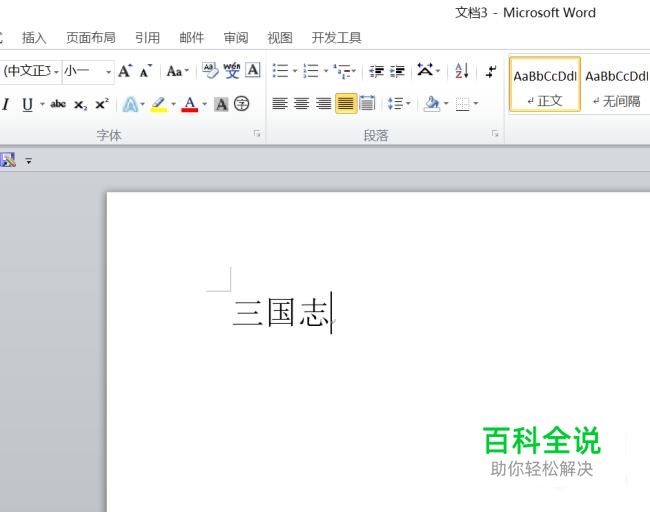Image resolution: width=650 pixels, height=512 pixels.
Task: Toggle strikethrough abc formatting
Action: tap(58, 104)
